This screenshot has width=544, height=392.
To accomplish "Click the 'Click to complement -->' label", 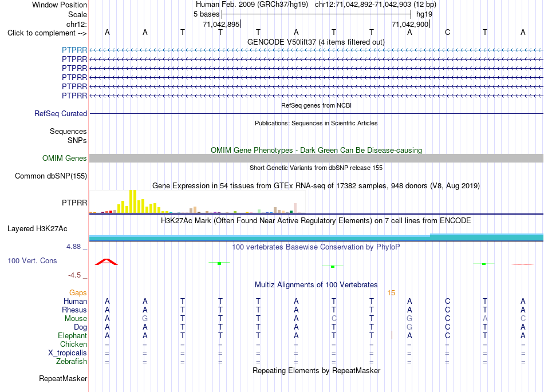I will pyautogui.click(x=47, y=33).
